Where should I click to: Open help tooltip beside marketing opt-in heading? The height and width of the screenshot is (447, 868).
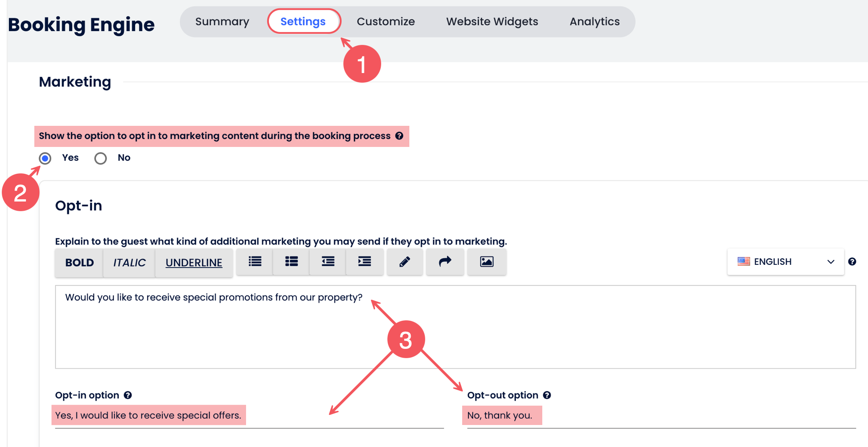click(x=399, y=136)
